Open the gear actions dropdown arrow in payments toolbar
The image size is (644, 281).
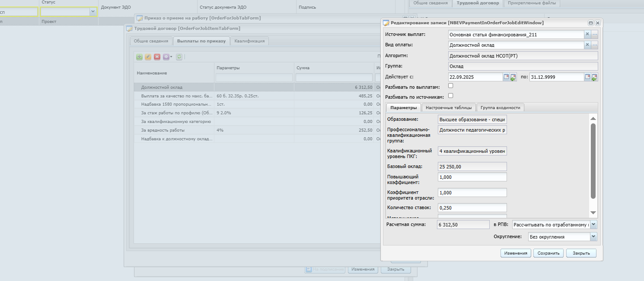(x=171, y=57)
